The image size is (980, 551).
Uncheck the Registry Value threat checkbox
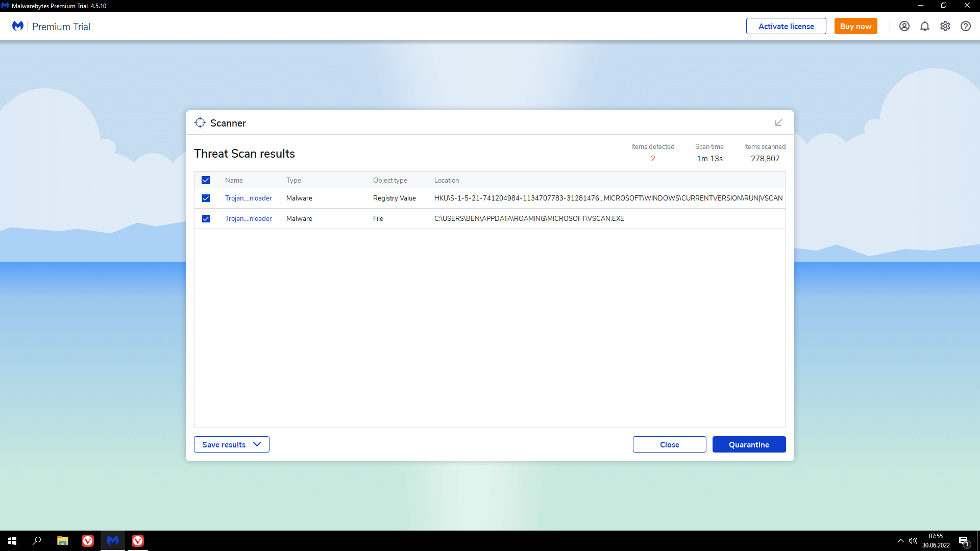[206, 198]
